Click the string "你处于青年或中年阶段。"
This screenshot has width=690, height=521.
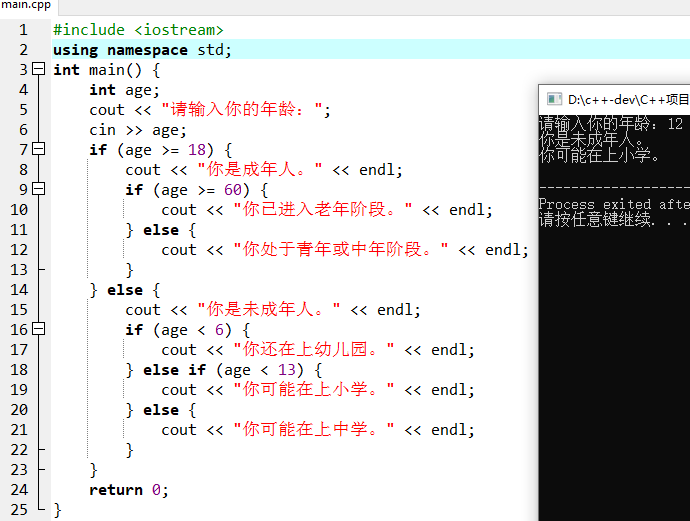tap(341, 249)
